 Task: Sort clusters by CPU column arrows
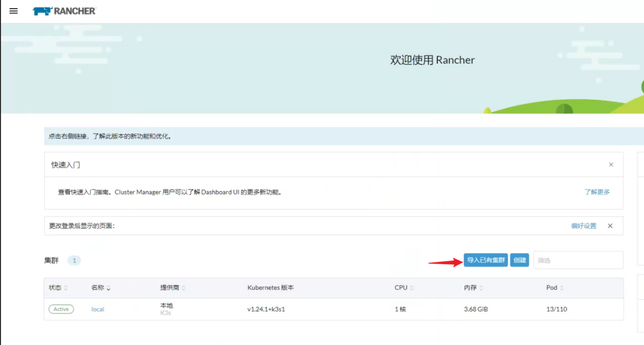point(412,288)
